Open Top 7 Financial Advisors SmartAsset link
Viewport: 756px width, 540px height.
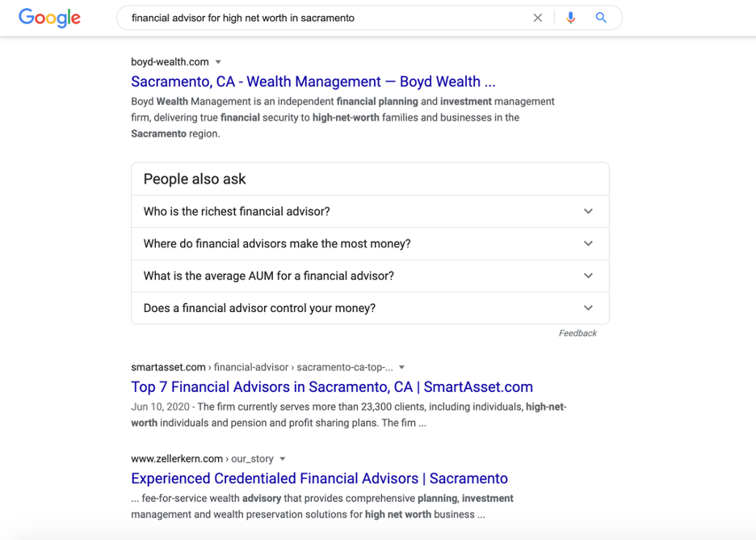pos(332,387)
